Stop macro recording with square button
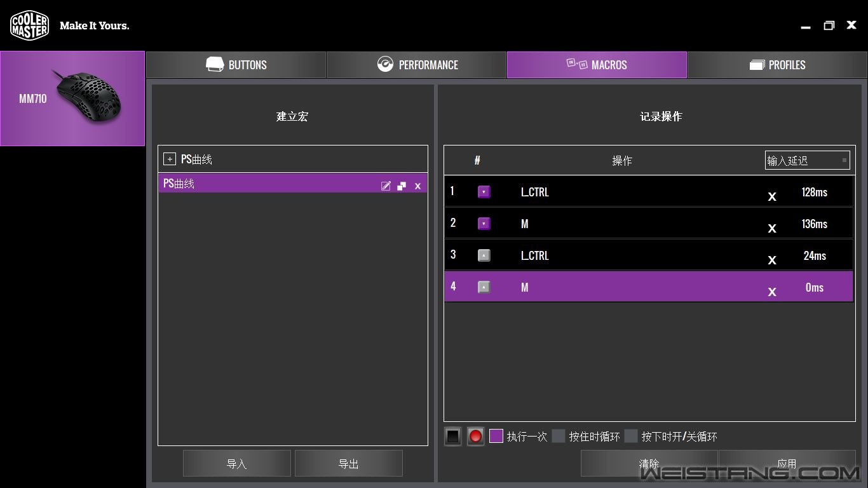This screenshot has width=868, height=488. click(x=452, y=437)
